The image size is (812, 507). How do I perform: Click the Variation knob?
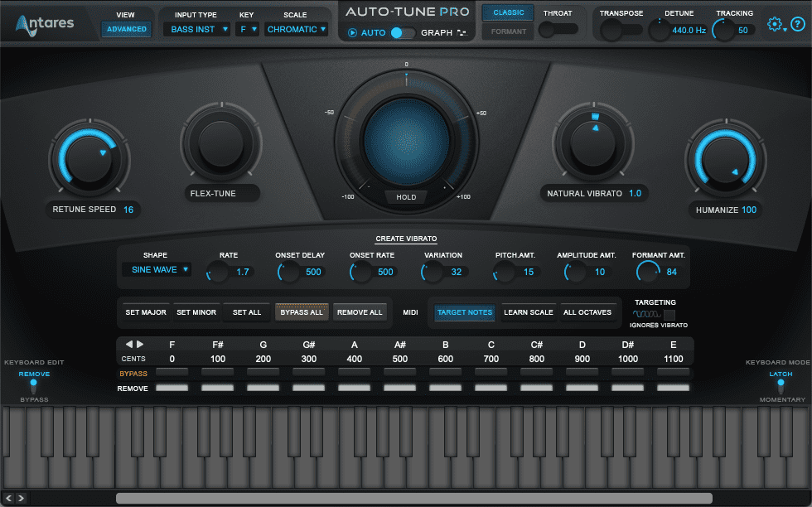pyautogui.click(x=432, y=272)
